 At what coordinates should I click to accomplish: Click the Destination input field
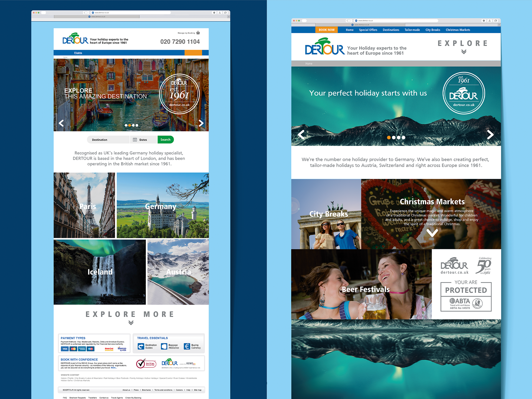[108, 140]
